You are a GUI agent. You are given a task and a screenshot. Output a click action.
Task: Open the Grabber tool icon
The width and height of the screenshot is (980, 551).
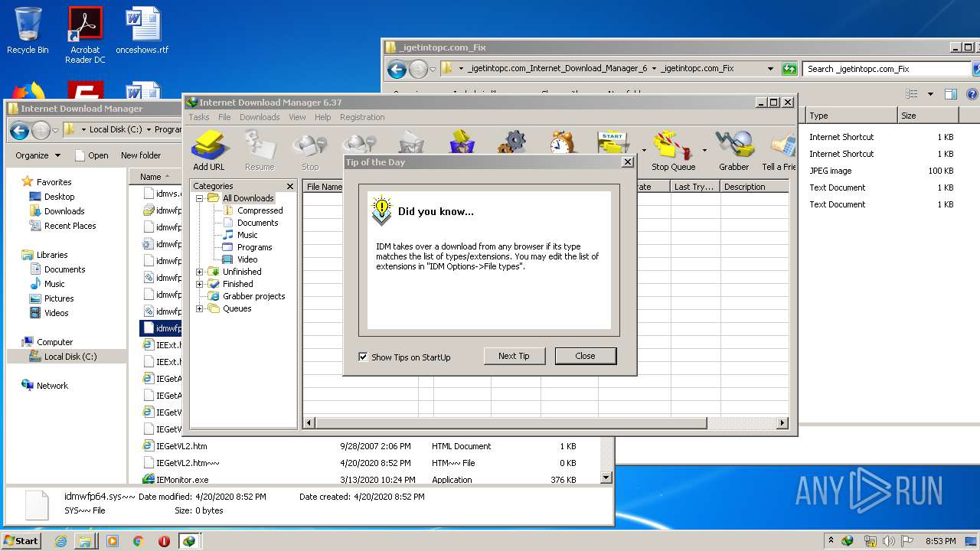pyautogui.click(x=733, y=150)
